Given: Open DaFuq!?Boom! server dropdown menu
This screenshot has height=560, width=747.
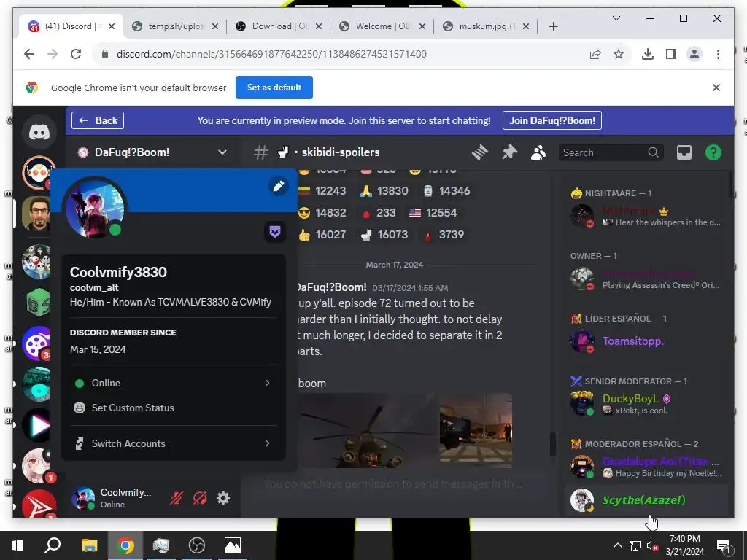Looking at the screenshot, I should pos(152,152).
